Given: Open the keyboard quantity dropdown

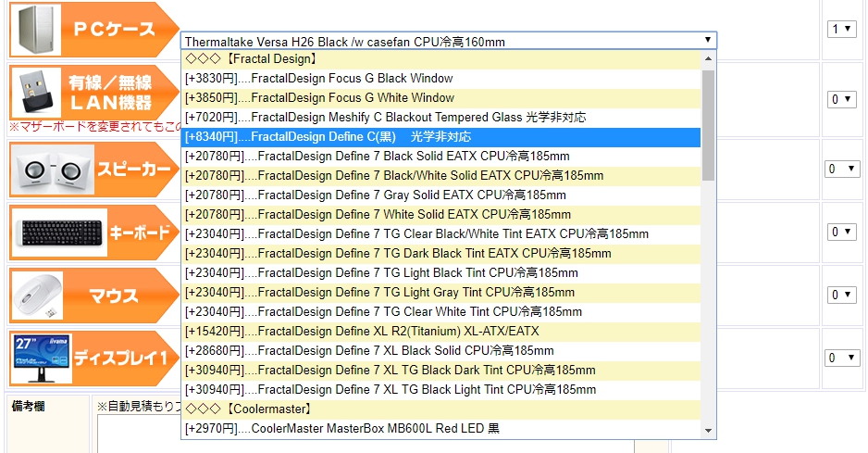Looking at the screenshot, I should coord(841,232).
